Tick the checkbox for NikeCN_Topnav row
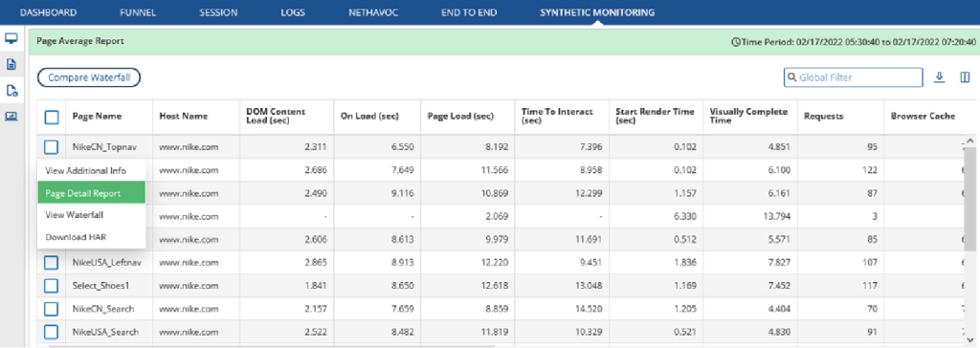980x348 pixels. pyautogui.click(x=52, y=147)
